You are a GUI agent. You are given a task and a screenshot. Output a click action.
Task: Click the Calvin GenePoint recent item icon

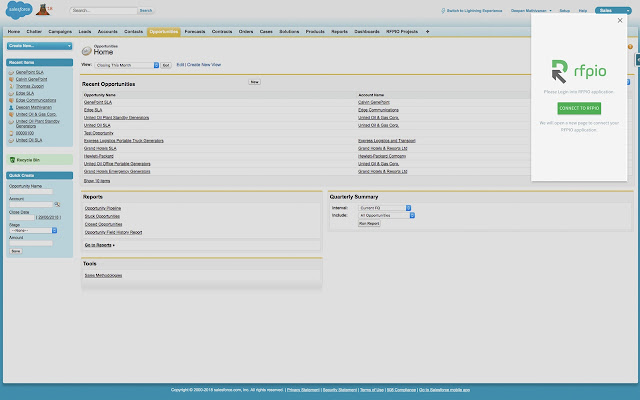[x=11, y=79]
